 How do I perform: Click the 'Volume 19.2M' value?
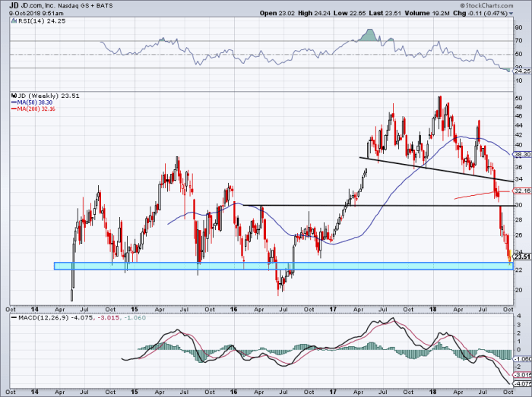(x=427, y=13)
